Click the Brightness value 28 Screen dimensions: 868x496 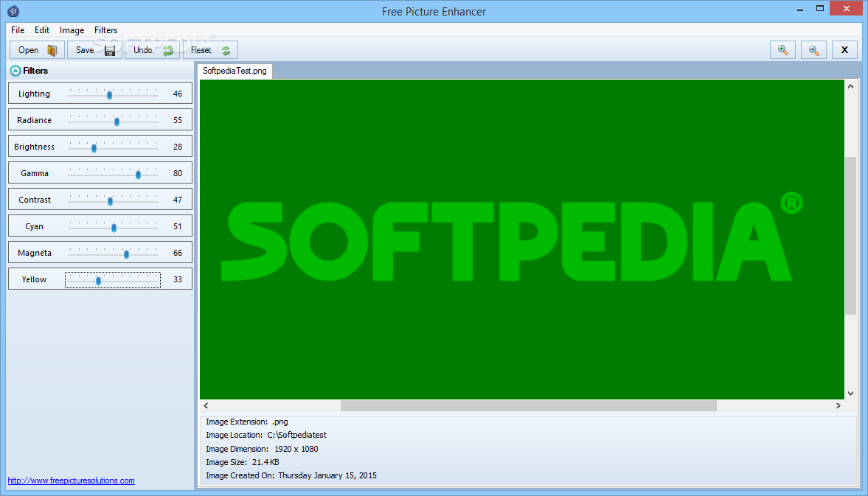[x=178, y=147]
